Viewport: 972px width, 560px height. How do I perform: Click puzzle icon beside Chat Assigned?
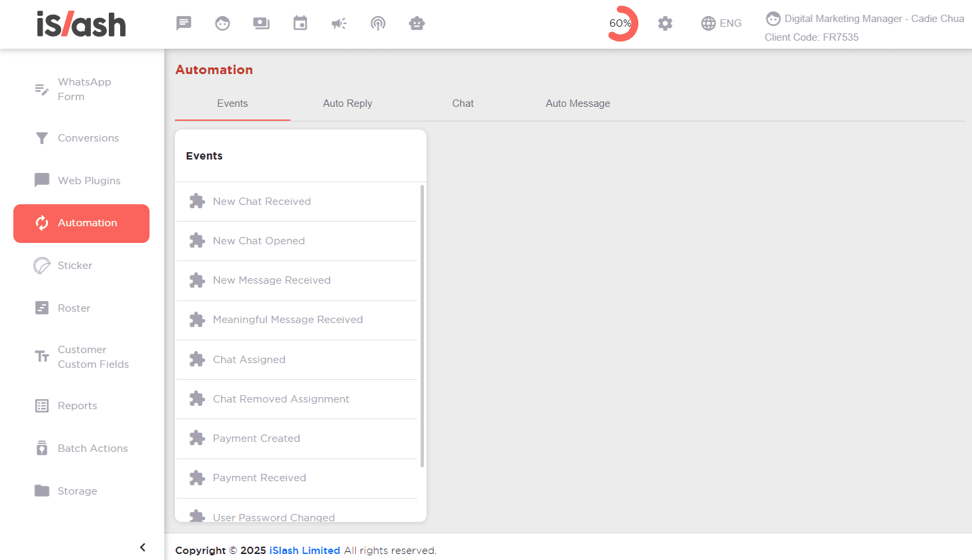pyautogui.click(x=197, y=360)
